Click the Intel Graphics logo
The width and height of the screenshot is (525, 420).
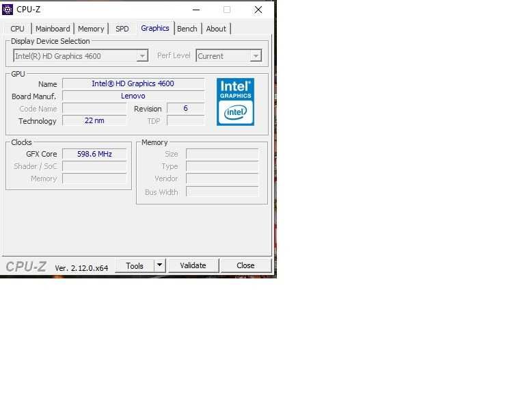coord(235,102)
